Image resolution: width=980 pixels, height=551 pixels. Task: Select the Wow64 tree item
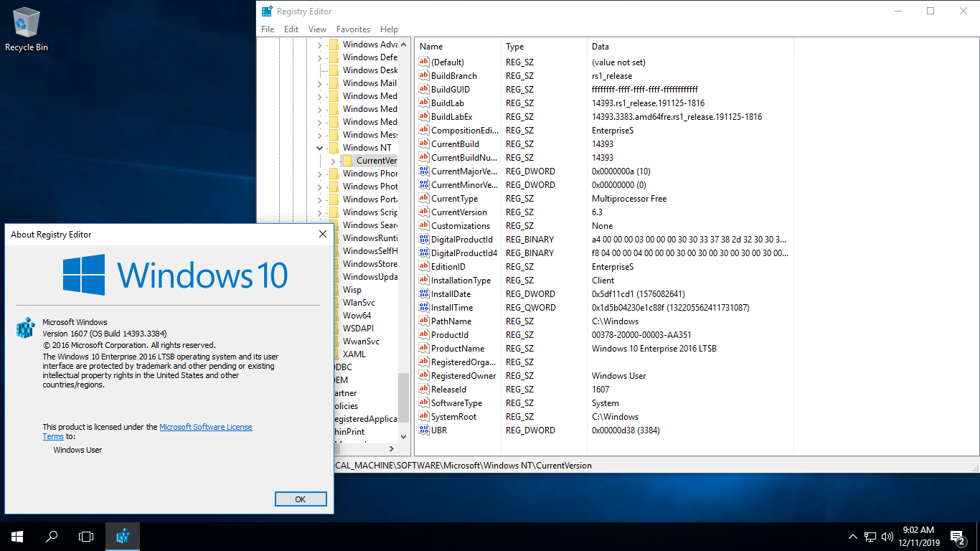click(357, 316)
